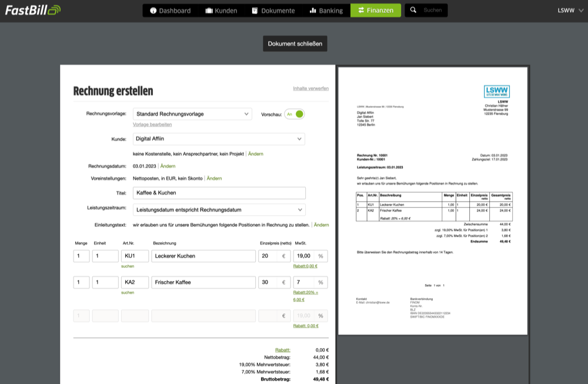Click the LSWW logo in invoice preview

pos(496,91)
